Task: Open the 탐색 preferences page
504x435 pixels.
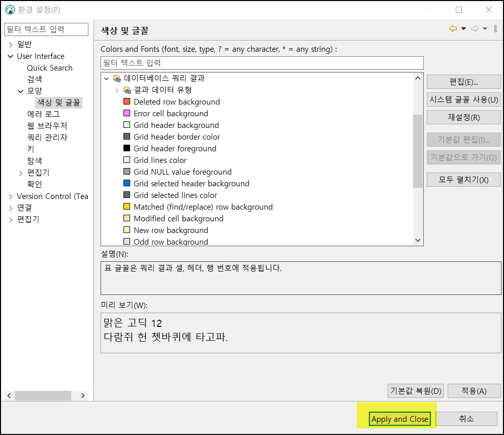Action: [35, 161]
